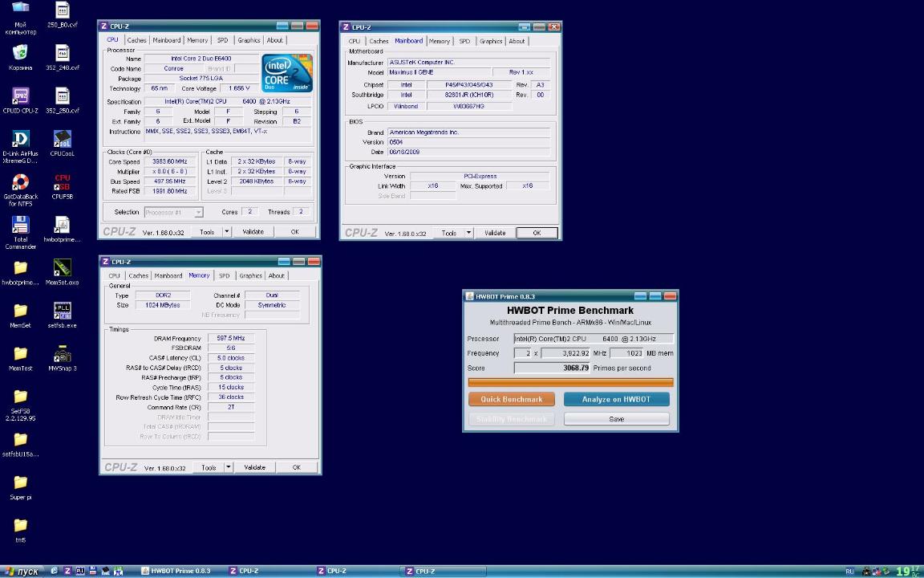The width and height of the screenshot is (924, 578).
Task: Open the MemTest folder on the desktop
Action: pos(20,357)
